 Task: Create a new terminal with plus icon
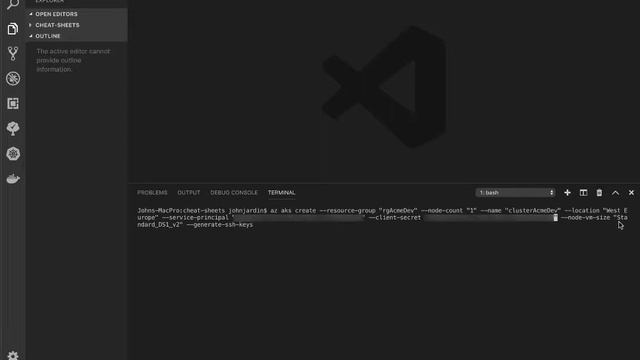point(567,193)
